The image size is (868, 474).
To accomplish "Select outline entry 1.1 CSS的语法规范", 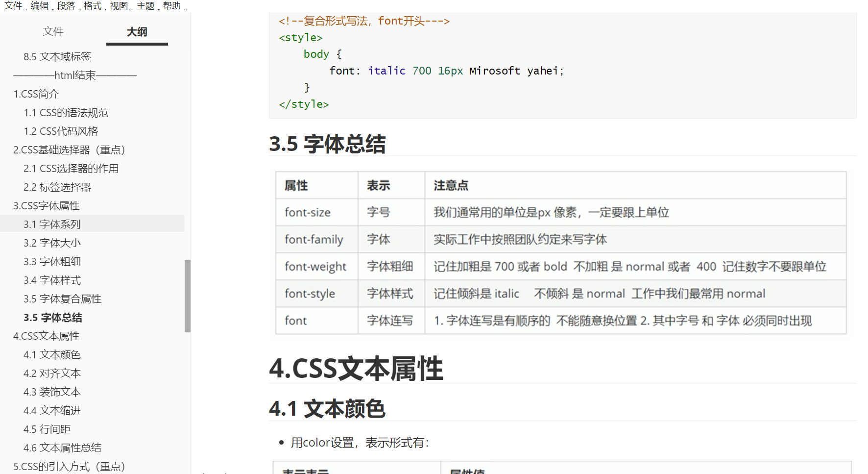I will (x=66, y=112).
